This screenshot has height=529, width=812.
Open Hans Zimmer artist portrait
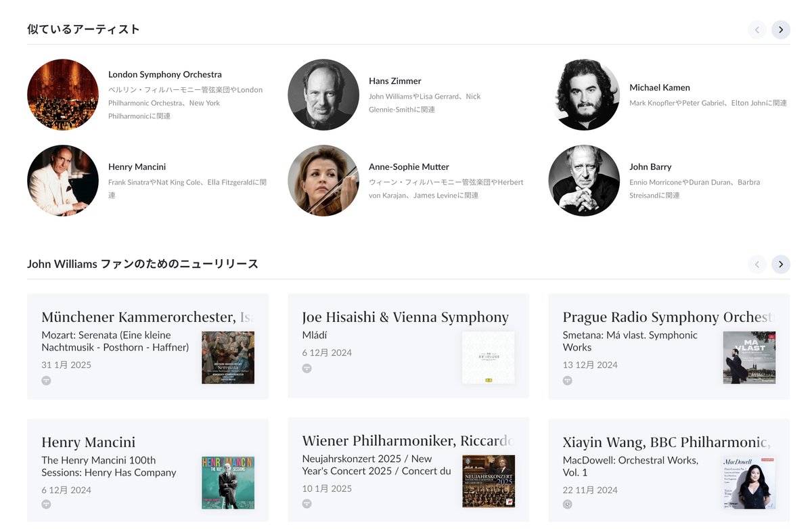click(323, 95)
